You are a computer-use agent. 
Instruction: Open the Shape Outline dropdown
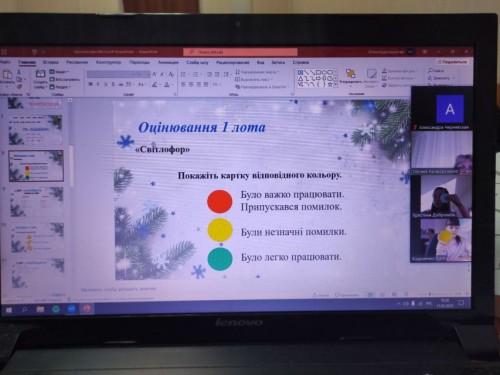[399, 78]
